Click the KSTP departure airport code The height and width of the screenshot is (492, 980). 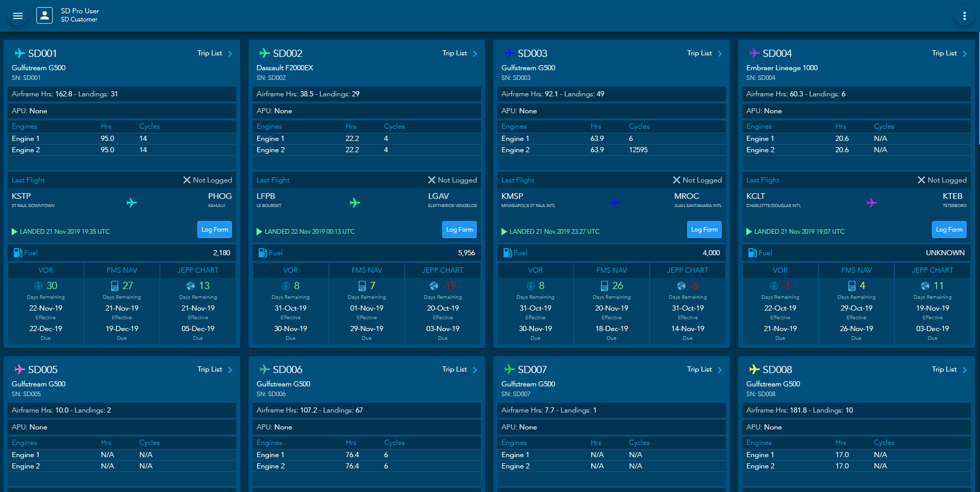tap(22, 196)
